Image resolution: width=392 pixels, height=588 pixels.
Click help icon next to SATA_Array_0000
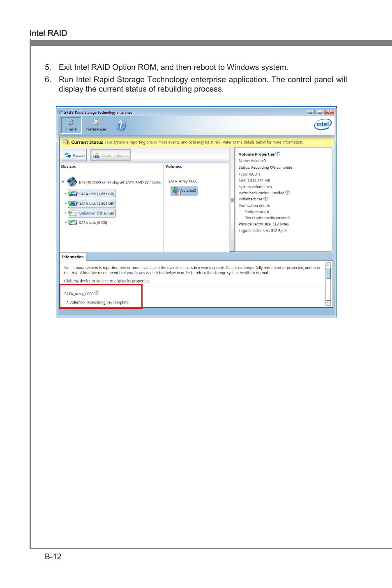[x=97, y=293]
